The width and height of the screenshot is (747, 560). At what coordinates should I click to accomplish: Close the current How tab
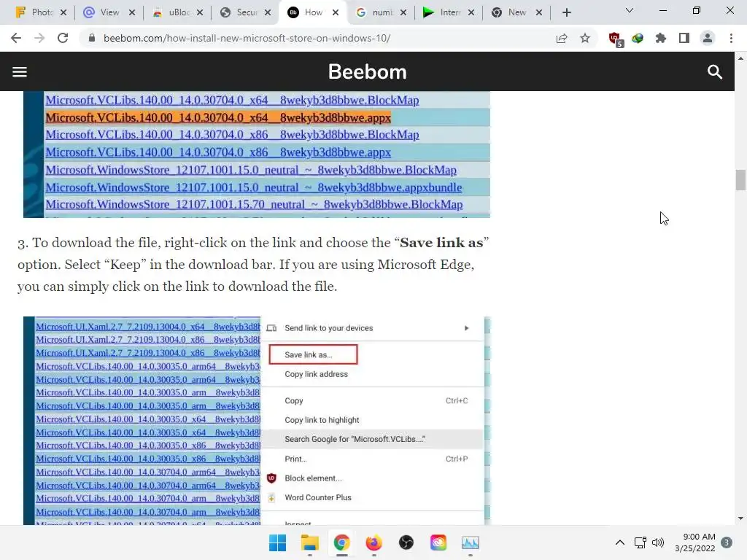pos(336,12)
